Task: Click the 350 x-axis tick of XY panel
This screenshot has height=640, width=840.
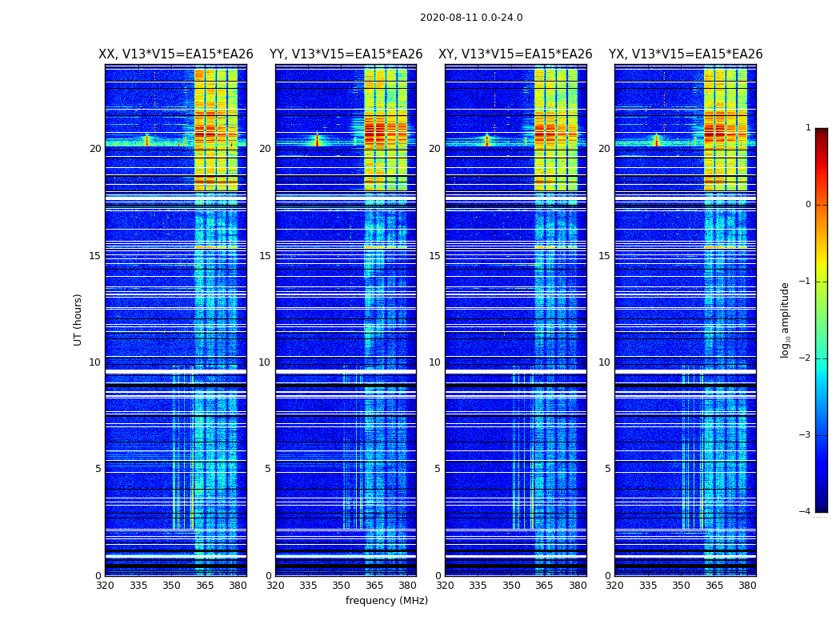Action: (511, 586)
